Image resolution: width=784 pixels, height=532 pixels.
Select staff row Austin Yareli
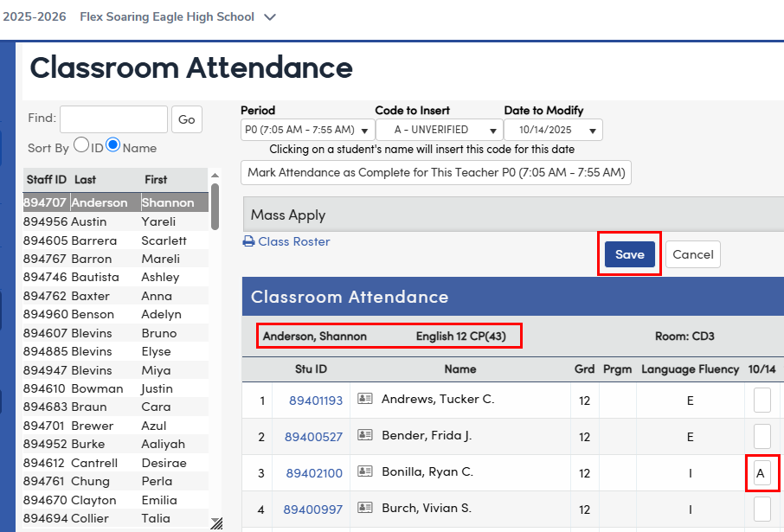coord(115,221)
